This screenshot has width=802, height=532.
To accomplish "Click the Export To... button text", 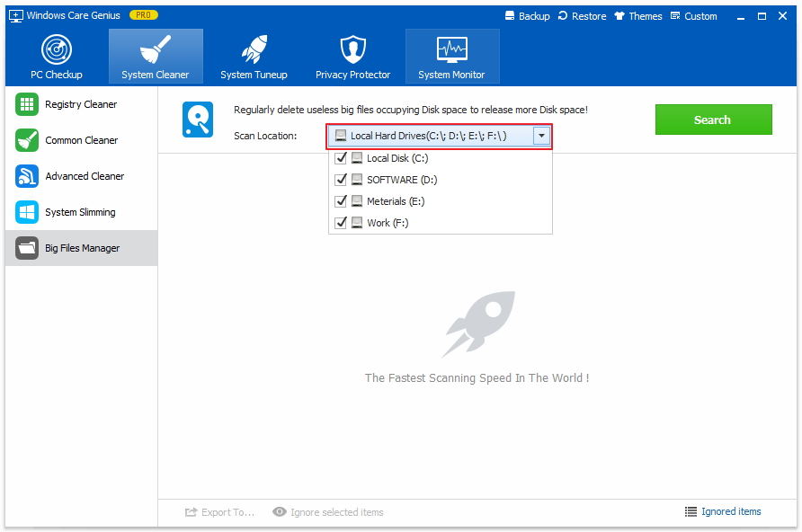I will tap(228, 512).
